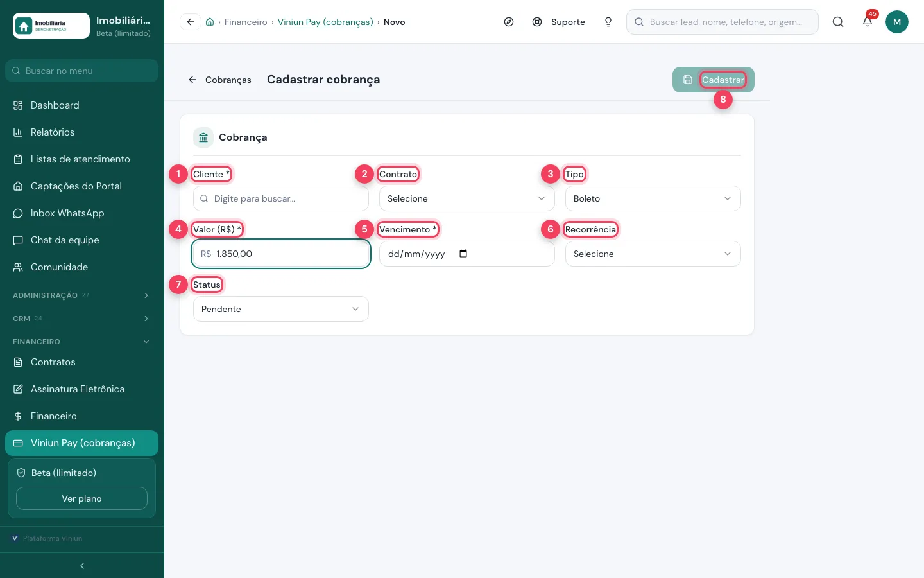Go back to Cobranças list

tap(219, 80)
